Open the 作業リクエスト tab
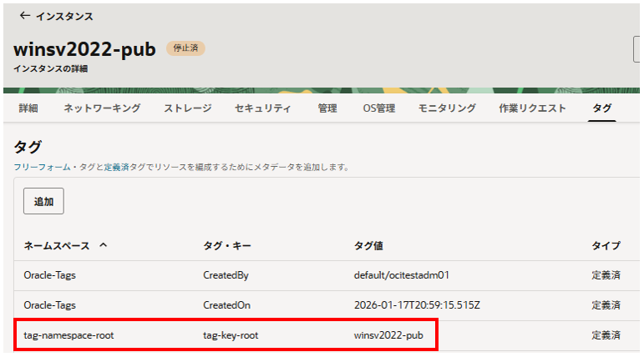This screenshot has height=357, width=644. coord(532,108)
